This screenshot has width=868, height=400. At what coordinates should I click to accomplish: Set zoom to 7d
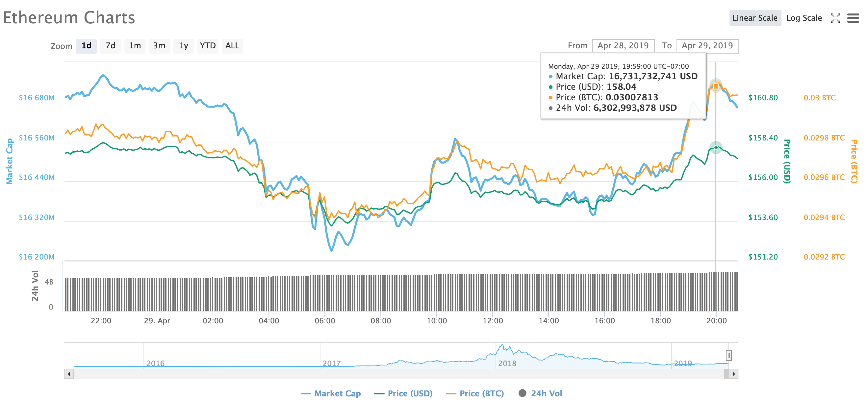point(111,46)
